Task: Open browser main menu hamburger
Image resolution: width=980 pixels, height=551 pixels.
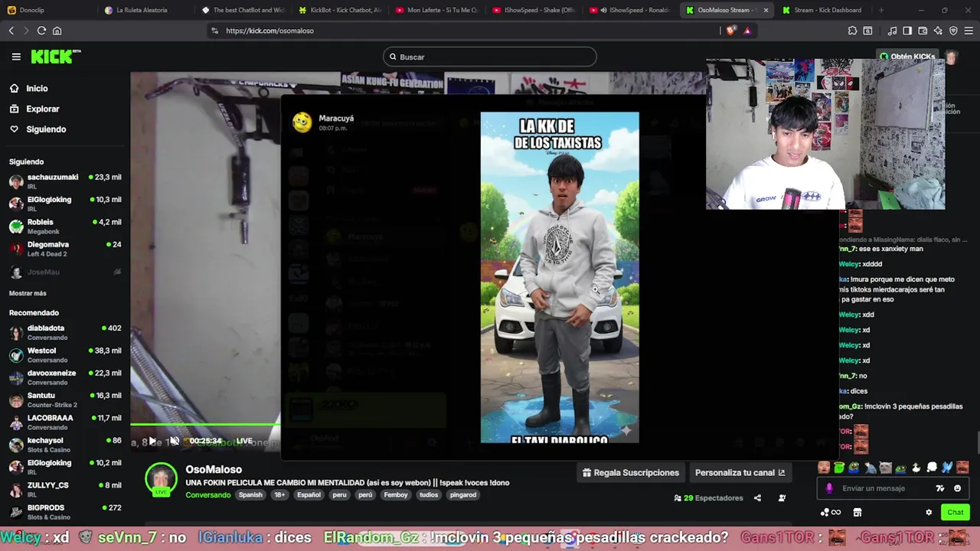Action: 969,31
